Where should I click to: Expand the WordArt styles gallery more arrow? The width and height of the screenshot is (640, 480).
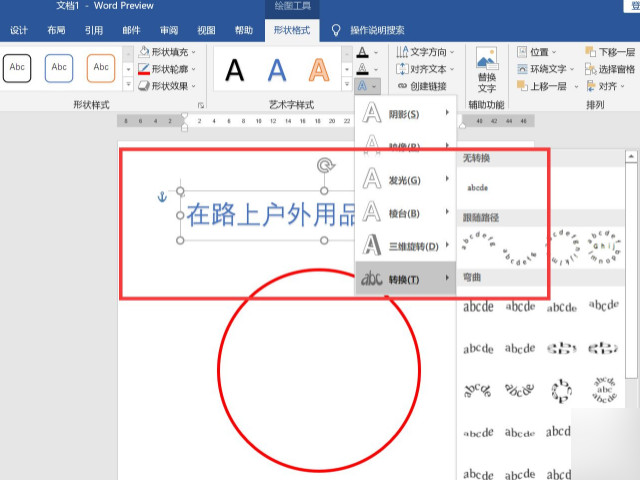[347, 84]
